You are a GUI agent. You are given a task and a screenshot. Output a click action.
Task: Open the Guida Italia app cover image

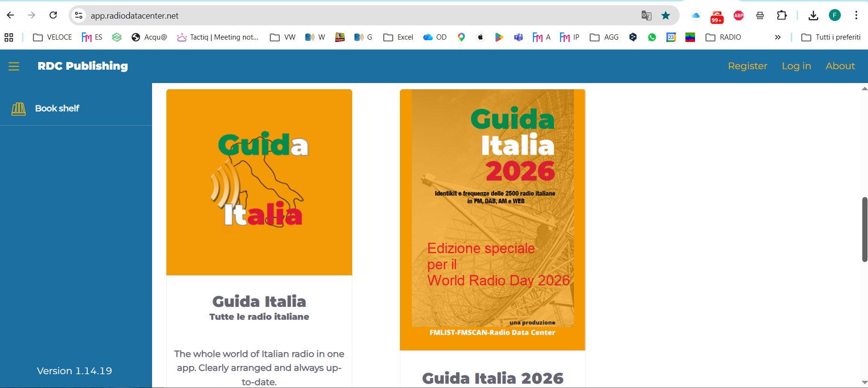coord(259,182)
